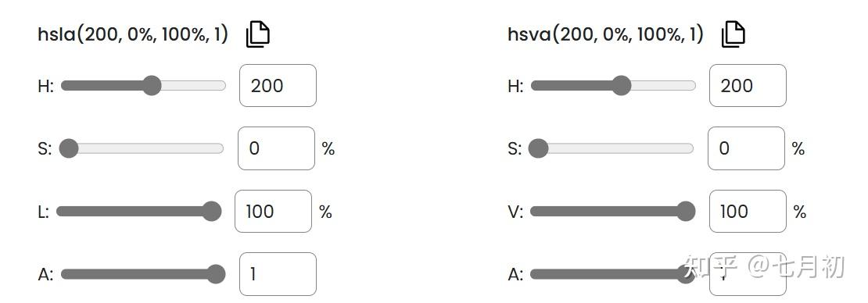
Task: Click the HSLA alpha slider handle
Action: (x=215, y=273)
